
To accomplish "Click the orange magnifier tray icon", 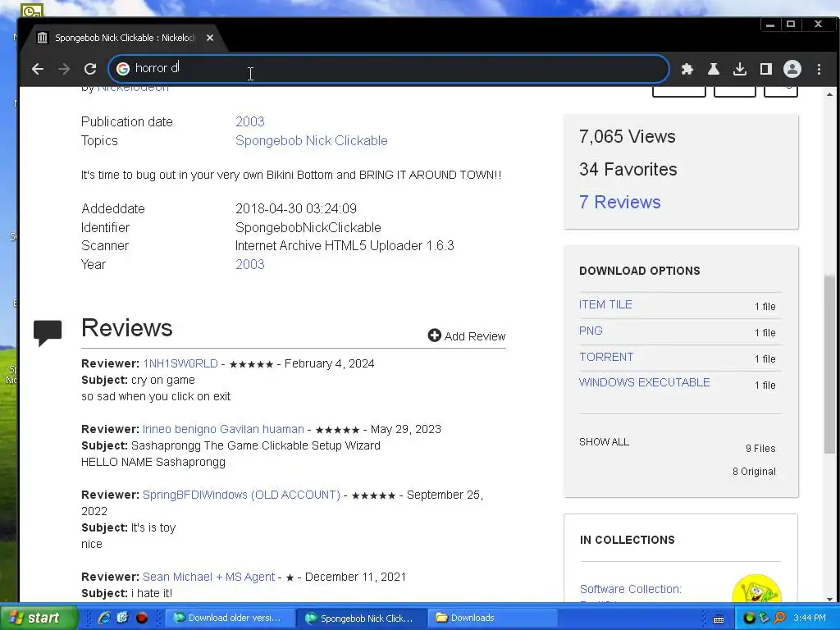I will [780, 618].
